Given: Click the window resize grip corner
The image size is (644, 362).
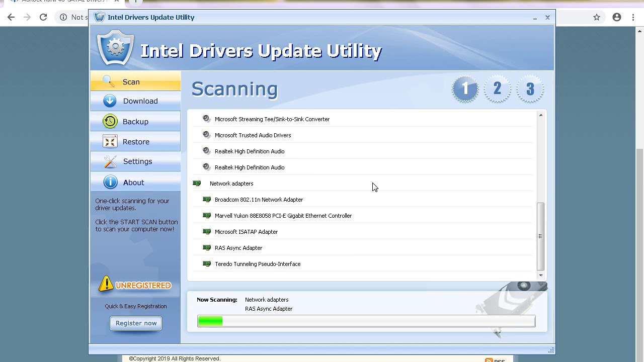Looking at the screenshot, I should coord(551,350).
